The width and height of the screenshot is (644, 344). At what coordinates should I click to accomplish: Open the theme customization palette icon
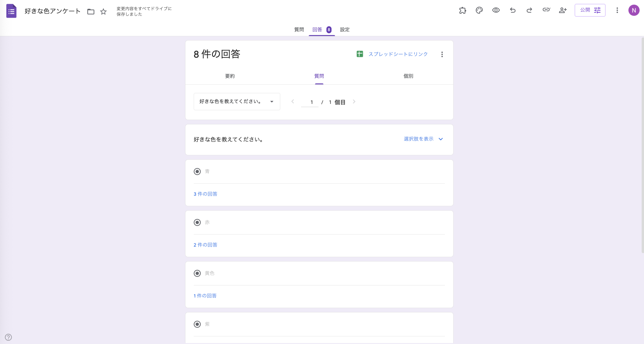(x=479, y=10)
